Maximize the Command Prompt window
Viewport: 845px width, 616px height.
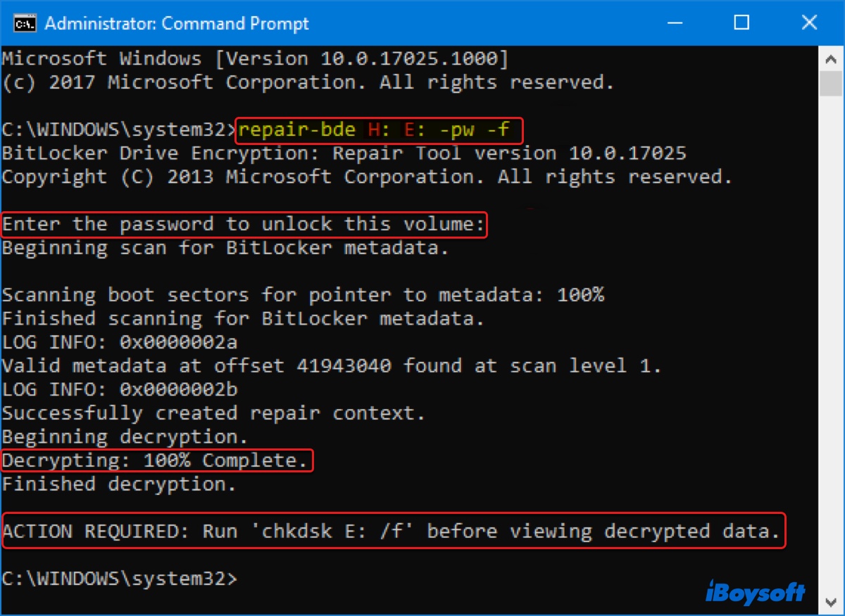(741, 23)
